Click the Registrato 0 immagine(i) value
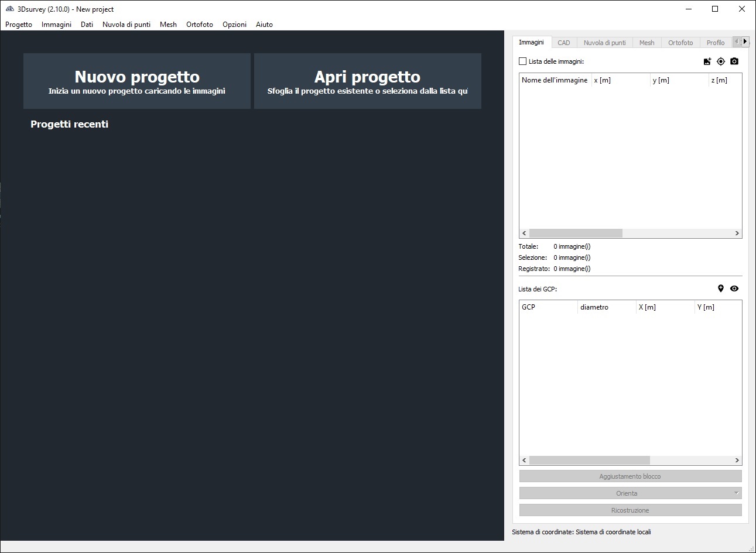 click(x=572, y=269)
